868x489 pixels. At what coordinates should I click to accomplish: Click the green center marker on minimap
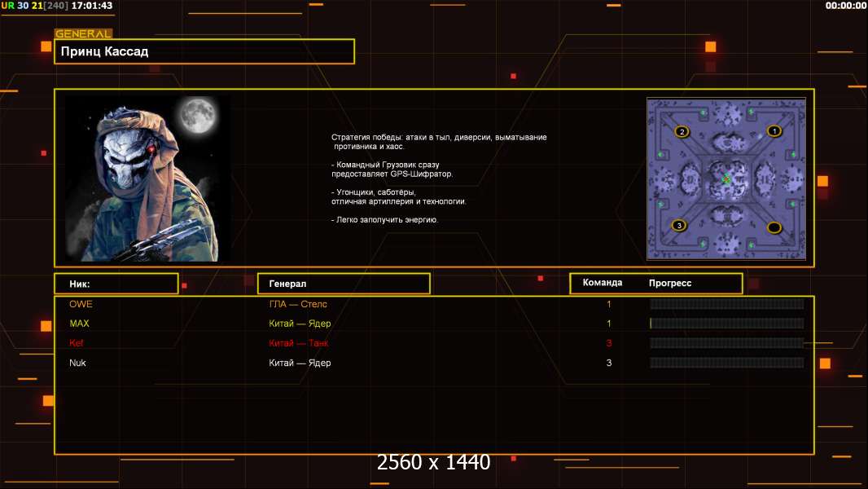click(726, 179)
